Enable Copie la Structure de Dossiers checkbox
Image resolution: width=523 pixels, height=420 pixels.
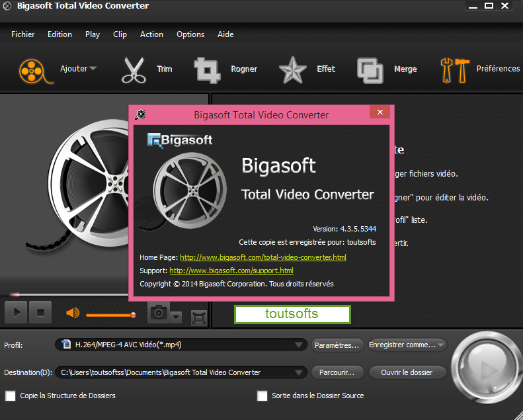11,396
